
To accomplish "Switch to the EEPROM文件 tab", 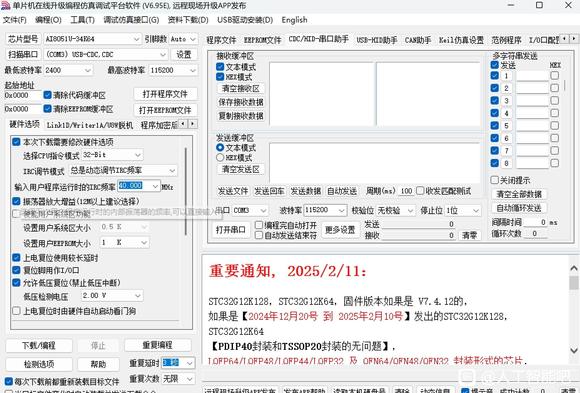I will 263,40.
